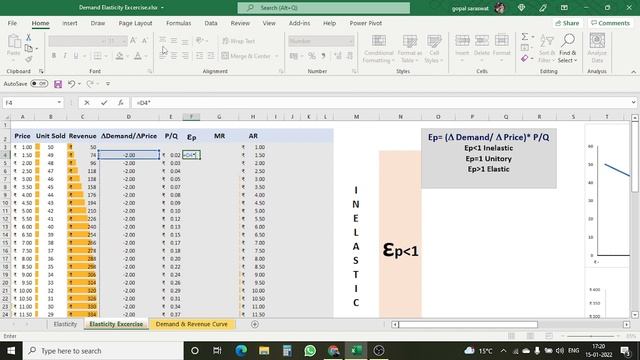The height and width of the screenshot is (360, 640).
Task: Click the Comma Style icon
Action: (323, 56)
